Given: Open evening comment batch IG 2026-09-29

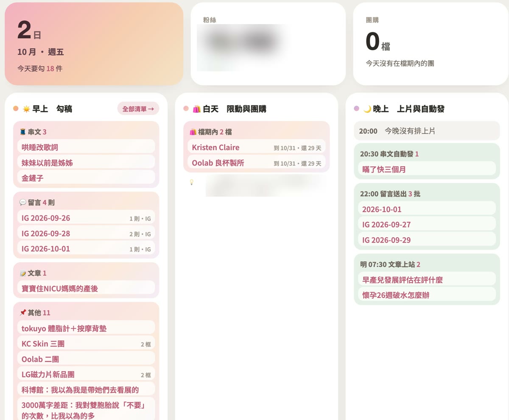Looking at the screenshot, I should click(427, 240).
